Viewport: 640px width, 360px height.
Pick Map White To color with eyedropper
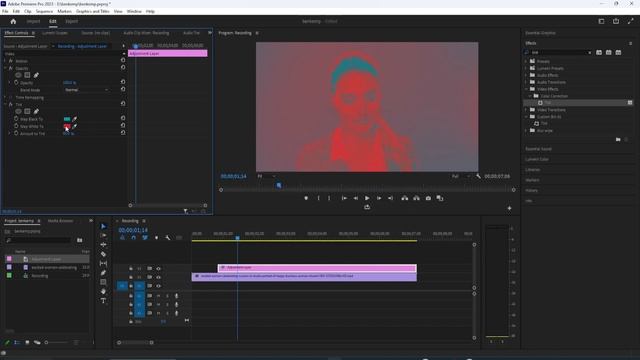tap(75, 126)
